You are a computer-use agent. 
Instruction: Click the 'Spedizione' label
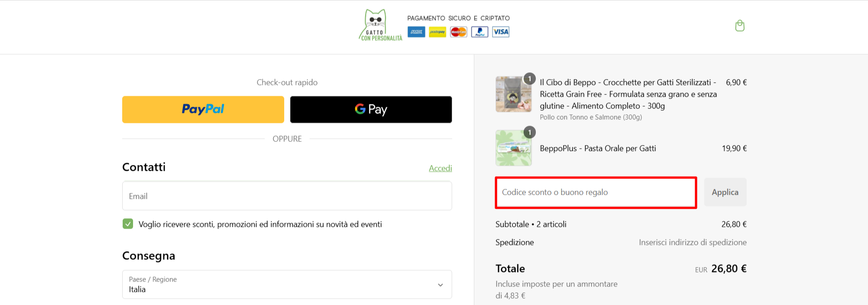515,242
